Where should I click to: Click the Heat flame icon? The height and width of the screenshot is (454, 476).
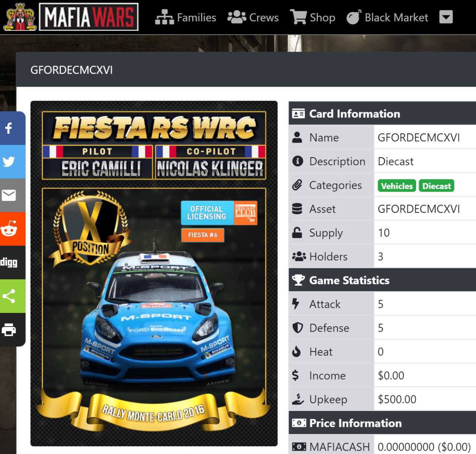point(296,351)
